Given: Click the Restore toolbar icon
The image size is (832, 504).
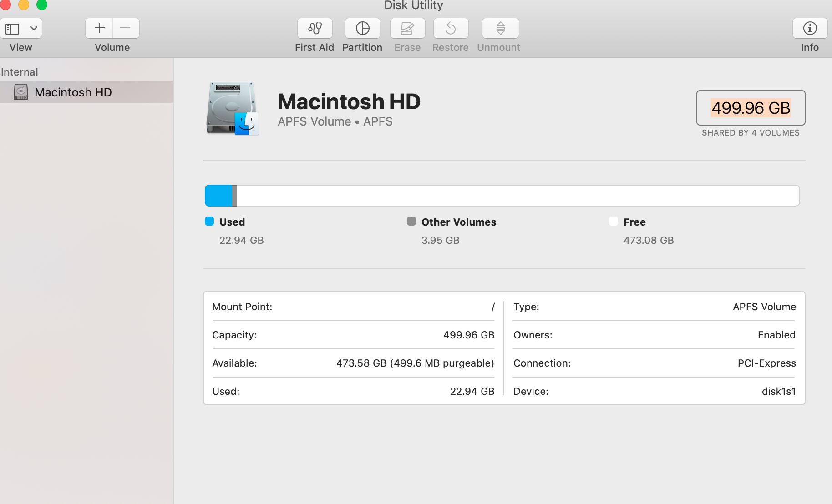Looking at the screenshot, I should 451,28.
